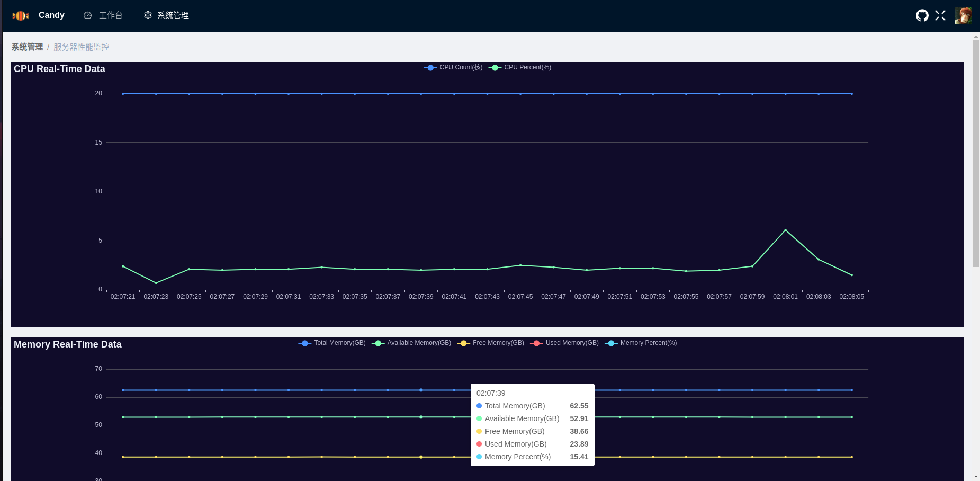Open the 工作台 menu
Screen dimensions: 980x481
coord(103,15)
